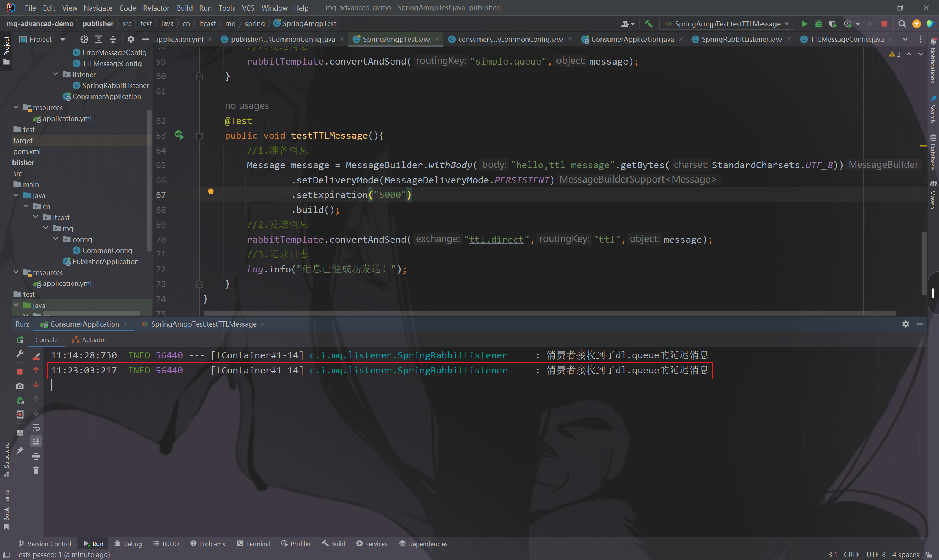
Task: Click the ttl.direct exchange link
Action: point(496,239)
